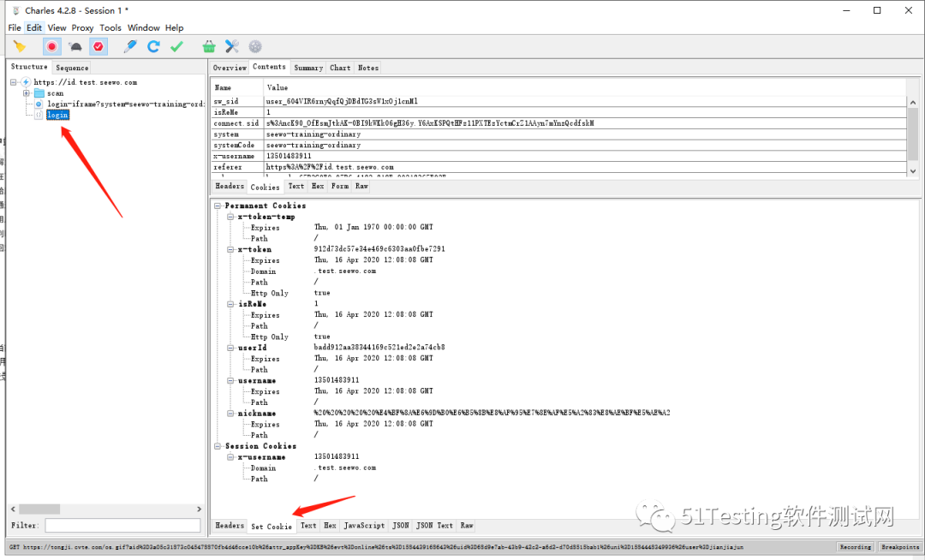Collapse the x-token-temp cookie node
This screenshot has height=560, width=925.
click(x=230, y=217)
